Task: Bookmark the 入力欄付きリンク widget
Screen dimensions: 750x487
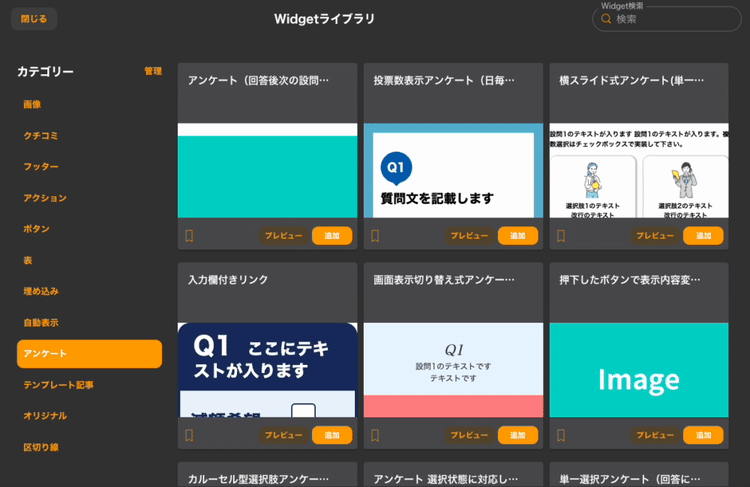Action: click(x=189, y=435)
